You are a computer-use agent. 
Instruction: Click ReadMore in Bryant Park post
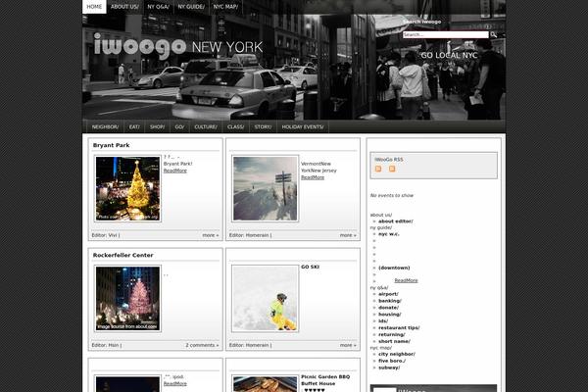175,171
